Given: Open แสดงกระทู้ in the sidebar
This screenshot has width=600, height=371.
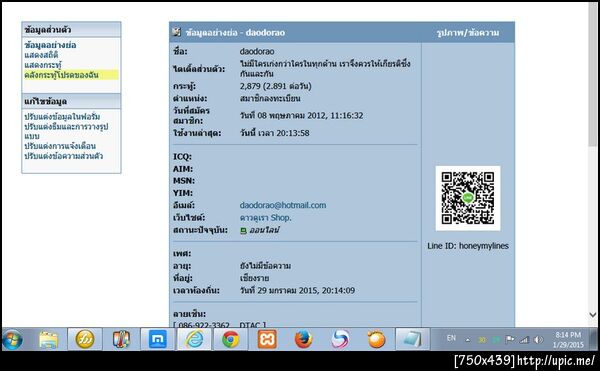Looking at the screenshot, I should [43, 65].
